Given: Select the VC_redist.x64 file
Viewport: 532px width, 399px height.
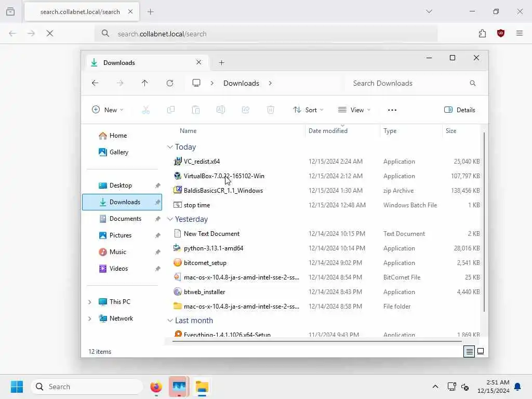Looking at the screenshot, I should point(202,162).
